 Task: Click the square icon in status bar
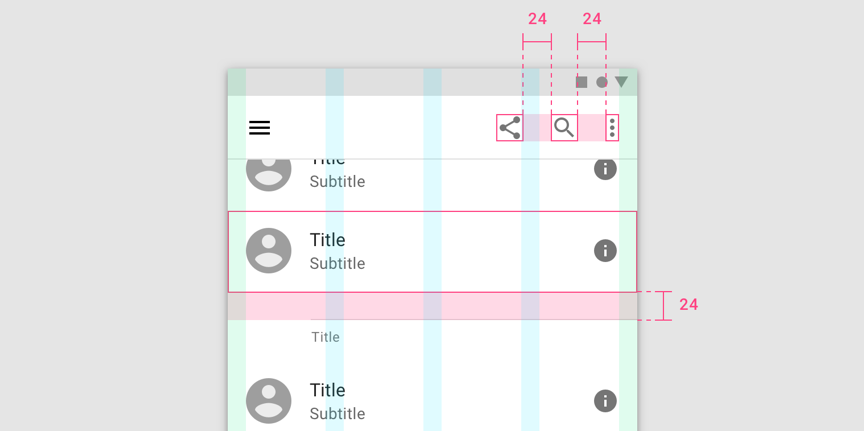pos(582,82)
